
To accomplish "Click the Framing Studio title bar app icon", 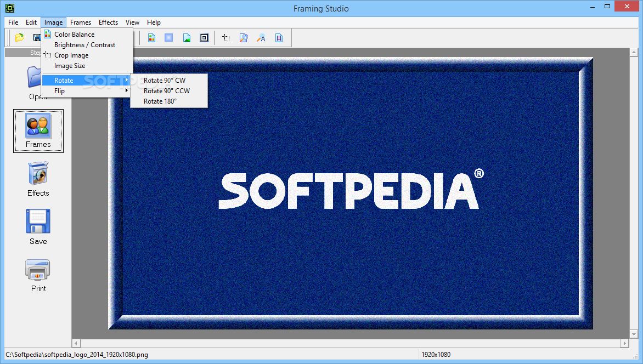I will (x=9, y=8).
